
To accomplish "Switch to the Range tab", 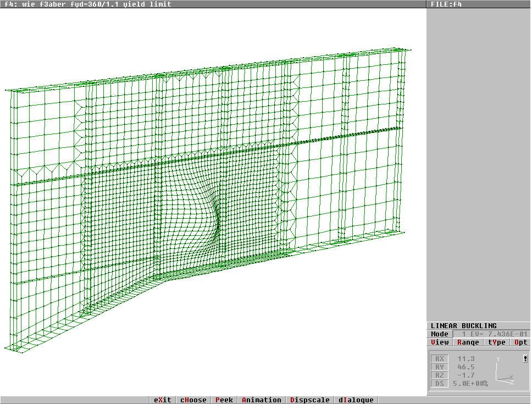I will (468, 342).
